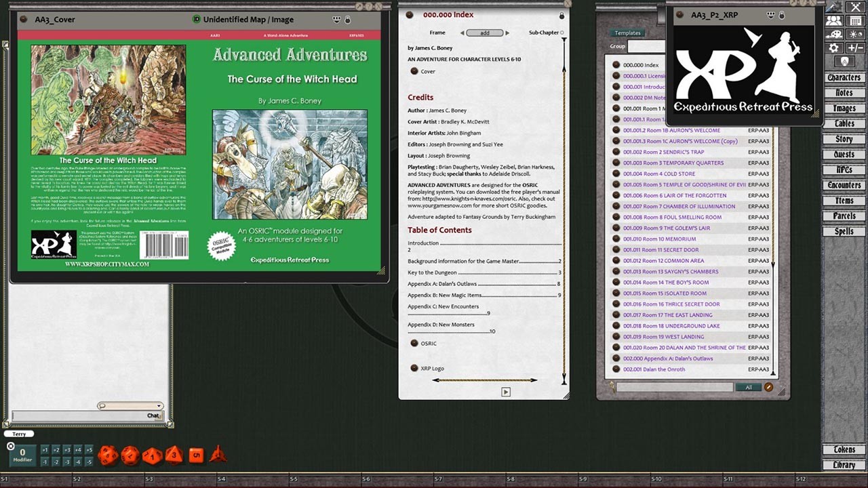Click the right arrow beside the Frame add cycler
This screenshot has width=868, height=488.
pos(507,33)
